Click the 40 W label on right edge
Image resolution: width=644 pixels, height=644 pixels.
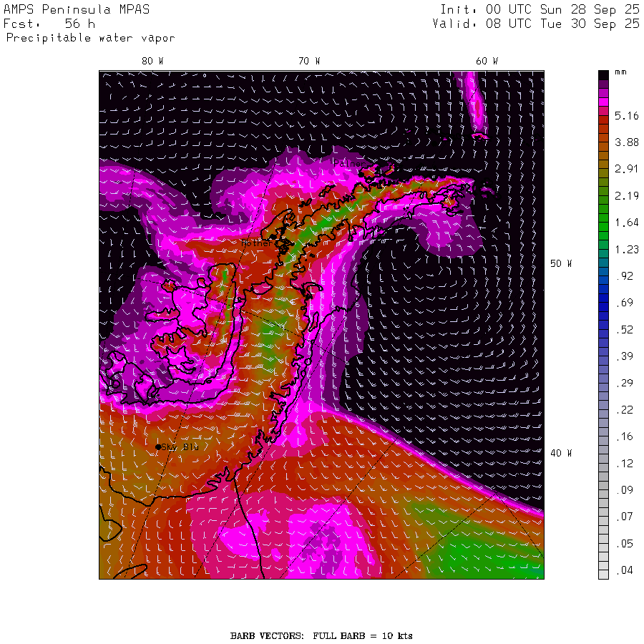point(560,453)
